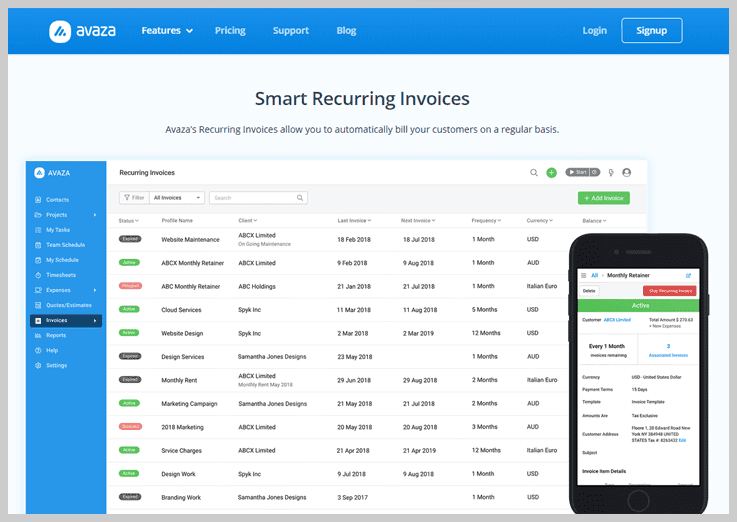Expand the Projects submenu arrow
The image size is (737, 522).
pos(95,215)
